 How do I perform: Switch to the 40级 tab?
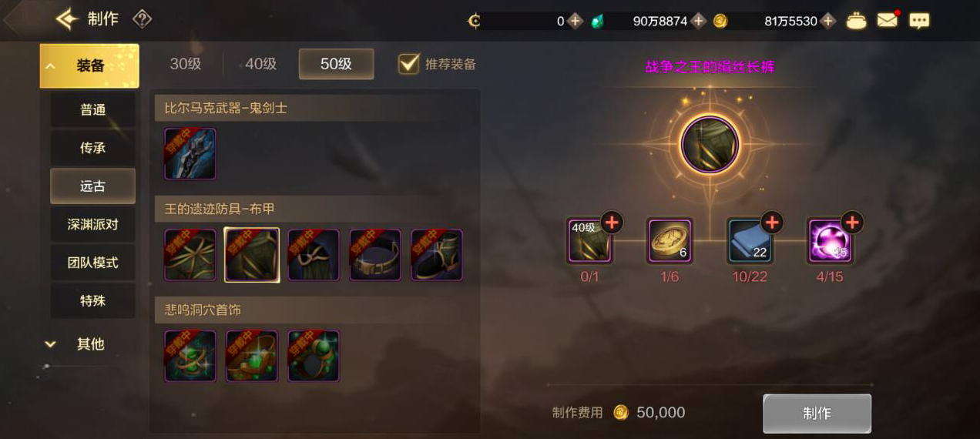pos(261,64)
